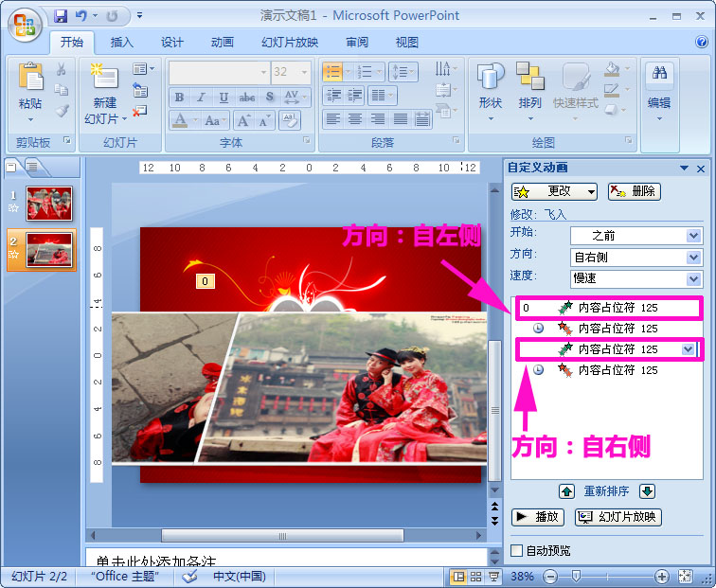Image resolution: width=716 pixels, height=588 pixels.
Task: Justify paragraph text
Action: (400, 119)
